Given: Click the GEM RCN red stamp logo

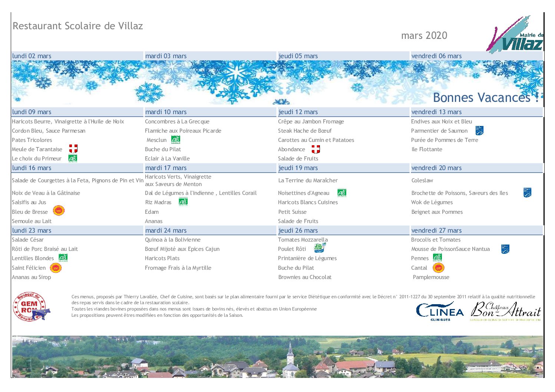Looking at the screenshot, I should click(x=32, y=307).
